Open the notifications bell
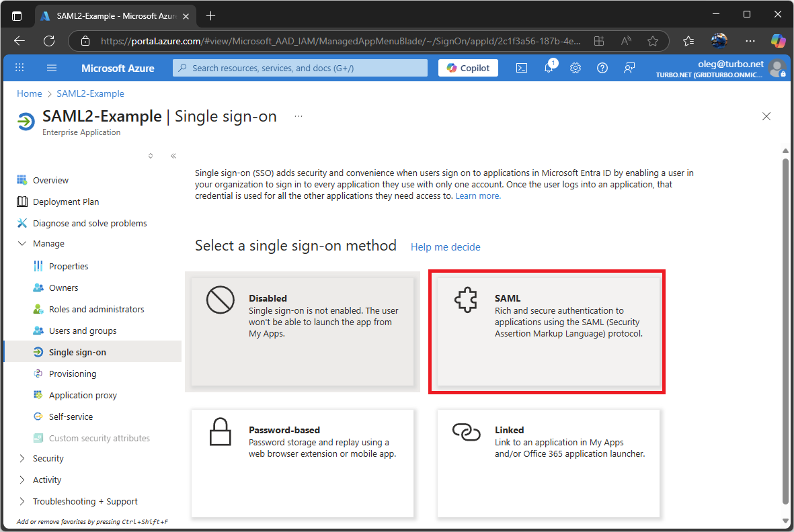This screenshot has width=794, height=532. [549, 67]
